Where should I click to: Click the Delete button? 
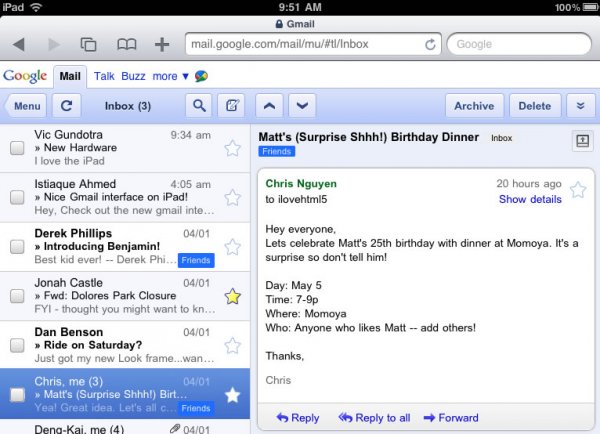(x=535, y=106)
